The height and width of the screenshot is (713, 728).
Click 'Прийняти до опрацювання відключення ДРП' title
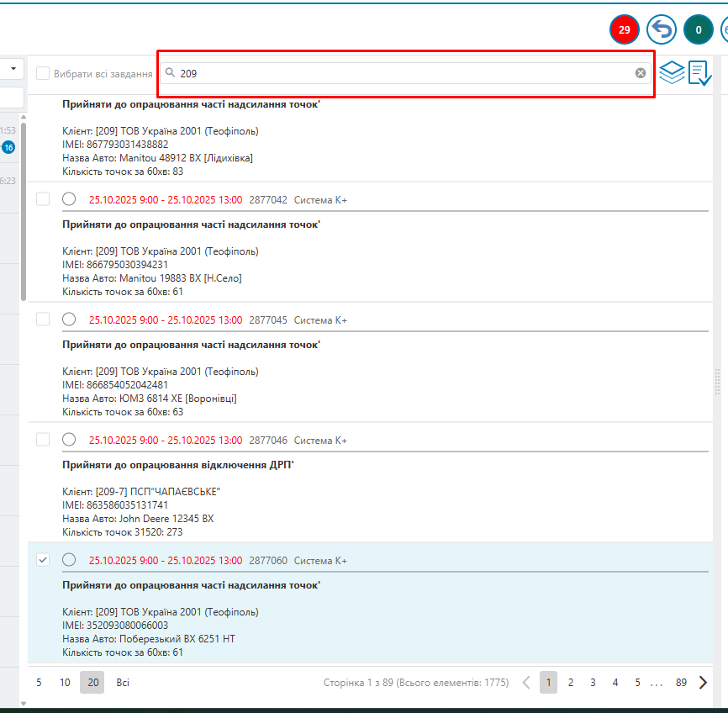point(178,465)
